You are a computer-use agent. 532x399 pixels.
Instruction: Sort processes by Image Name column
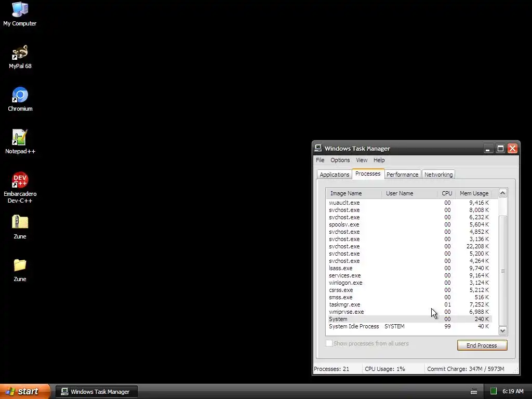(x=353, y=193)
